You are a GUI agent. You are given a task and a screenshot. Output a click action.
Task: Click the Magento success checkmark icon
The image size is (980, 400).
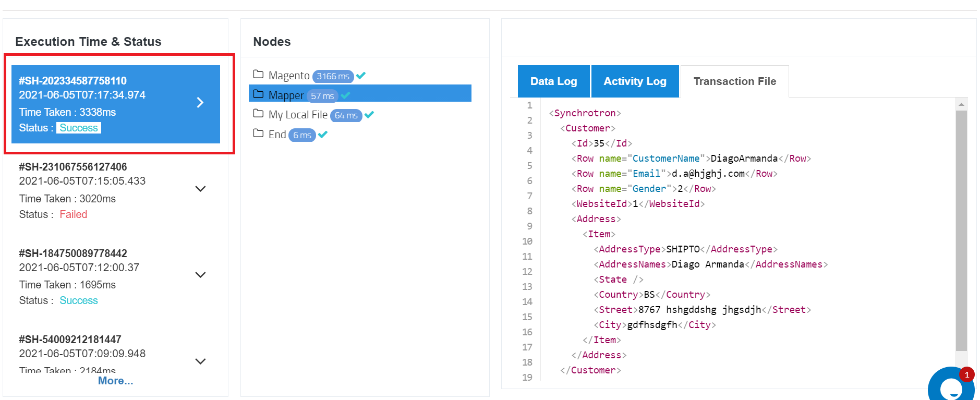click(x=361, y=76)
